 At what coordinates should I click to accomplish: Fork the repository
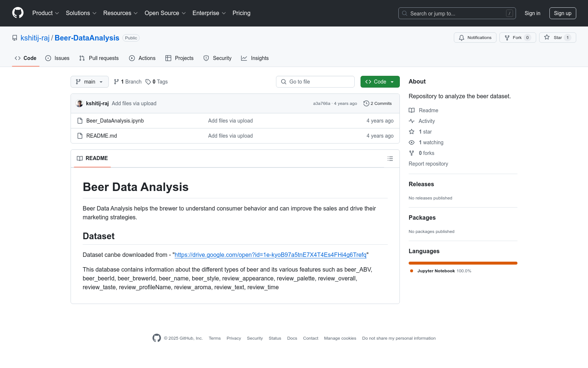pyautogui.click(x=517, y=38)
